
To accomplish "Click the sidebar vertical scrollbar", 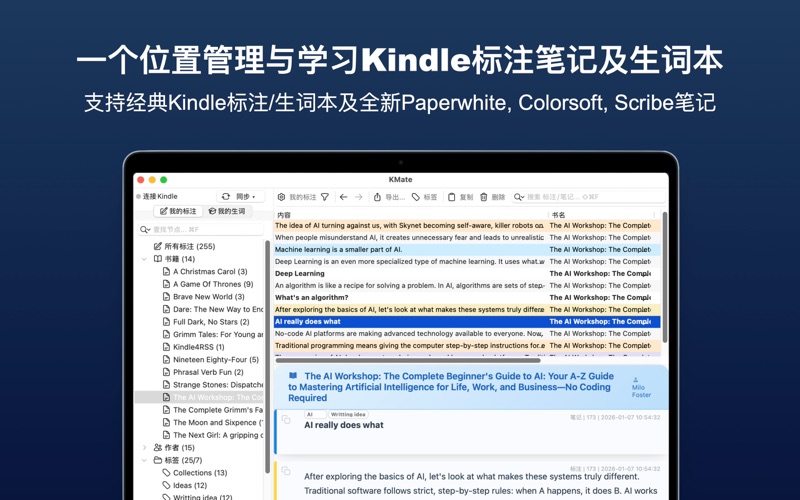I will [x=267, y=357].
